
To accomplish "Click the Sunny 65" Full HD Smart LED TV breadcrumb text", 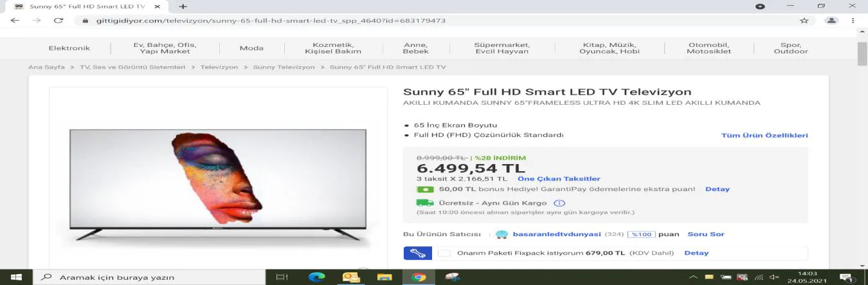I will (388, 67).
